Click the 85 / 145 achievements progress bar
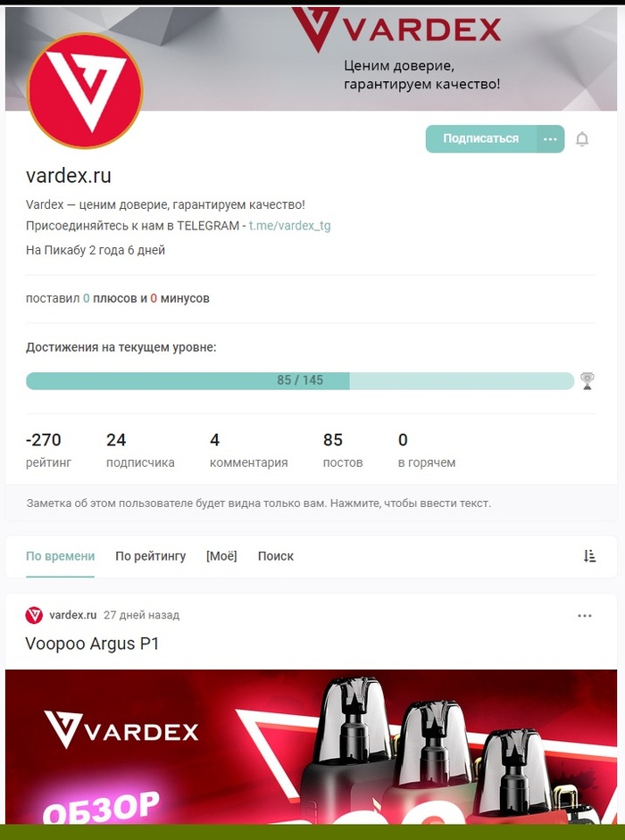Screen dimensions: 625x840 [x=300, y=381]
